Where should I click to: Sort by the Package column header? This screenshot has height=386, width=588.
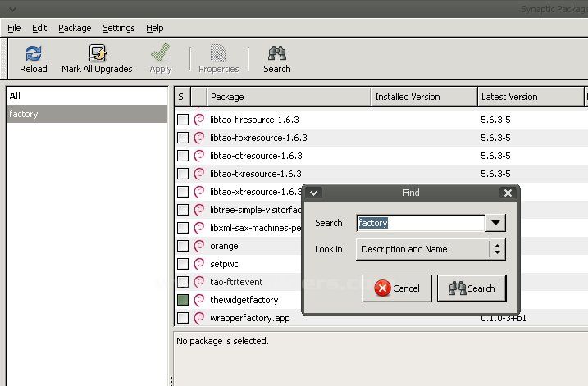[289, 97]
